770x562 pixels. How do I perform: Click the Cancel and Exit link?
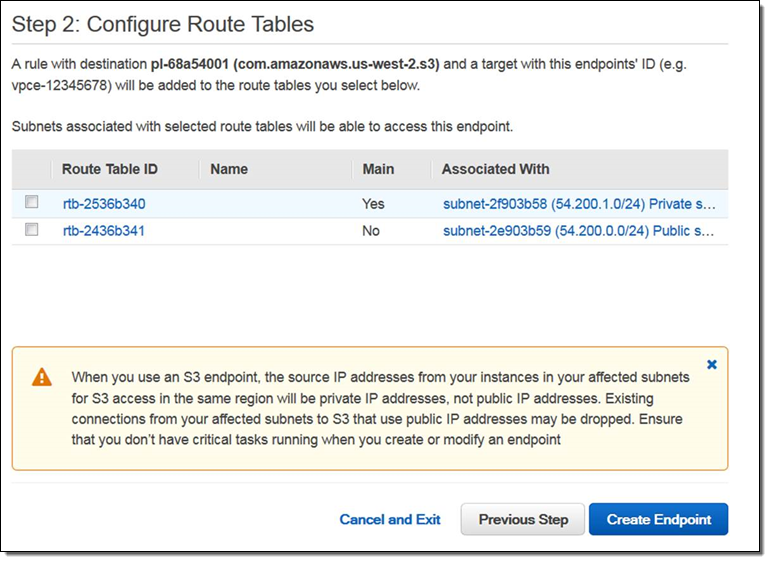390,519
